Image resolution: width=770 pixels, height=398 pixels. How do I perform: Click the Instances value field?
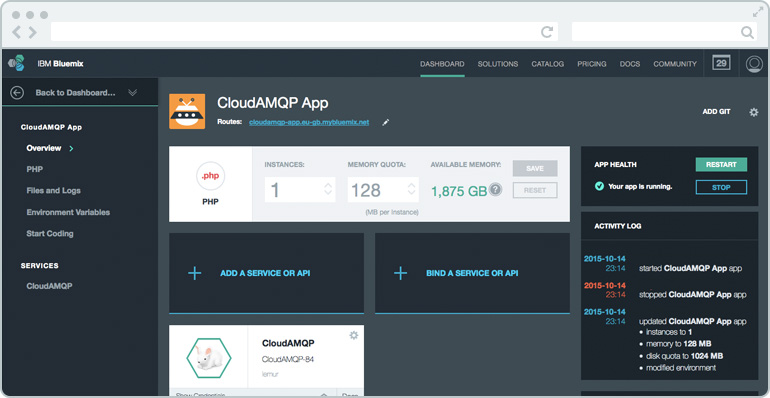coord(300,190)
